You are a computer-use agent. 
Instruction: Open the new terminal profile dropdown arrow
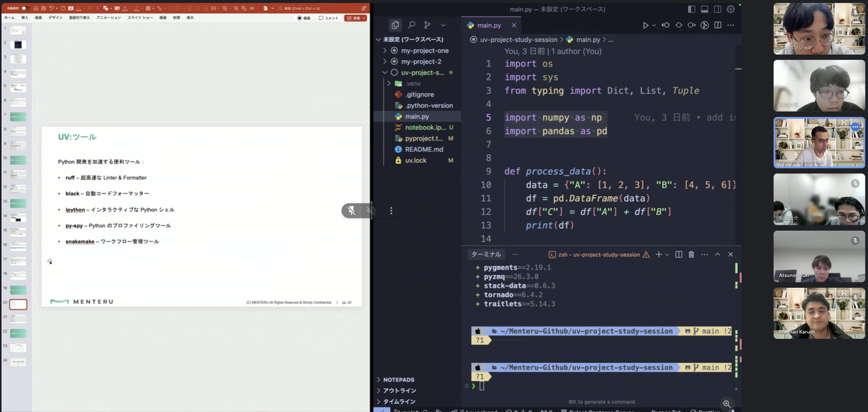click(x=667, y=255)
